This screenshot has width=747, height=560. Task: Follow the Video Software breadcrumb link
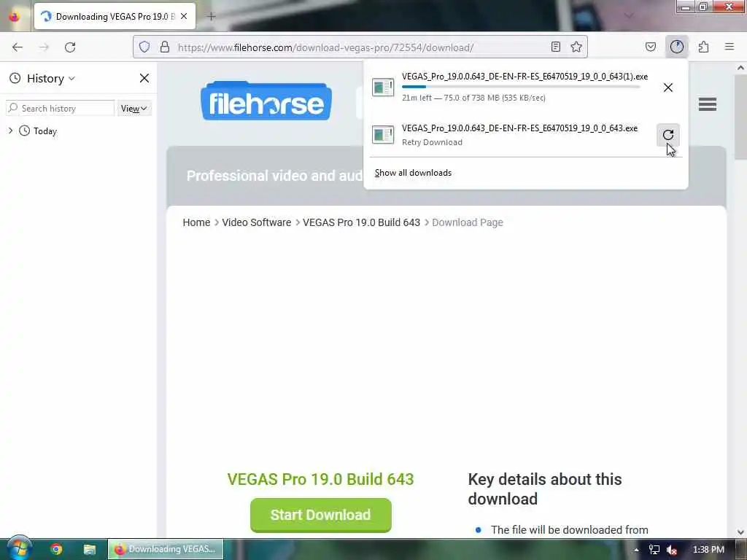click(256, 222)
